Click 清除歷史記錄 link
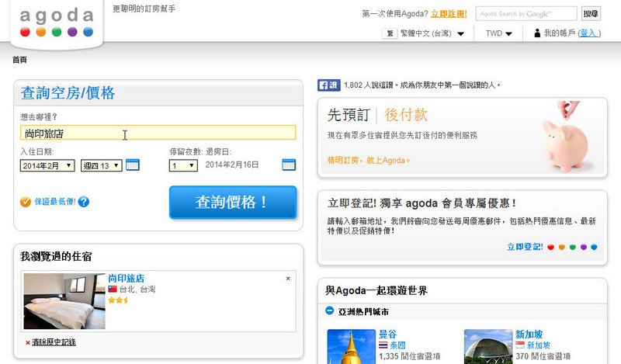Image resolution: width=621 pixels, height=364 pixels. click(x=54, y=342)
